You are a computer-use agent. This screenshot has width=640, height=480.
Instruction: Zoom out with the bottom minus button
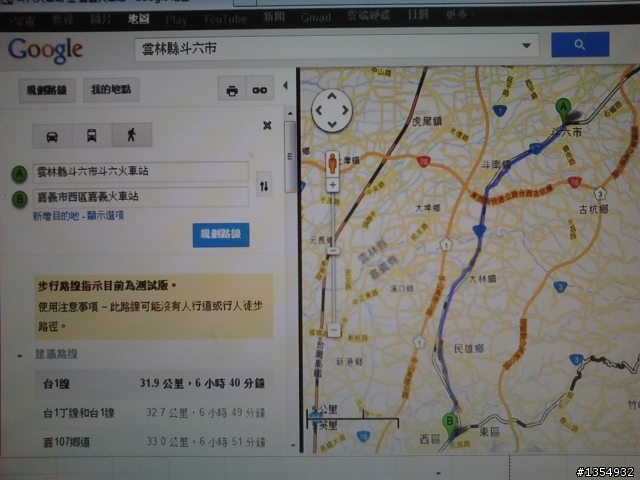334,330
